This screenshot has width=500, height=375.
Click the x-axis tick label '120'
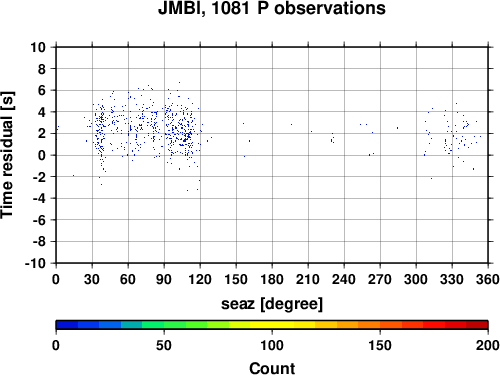[x=200, y=279]
